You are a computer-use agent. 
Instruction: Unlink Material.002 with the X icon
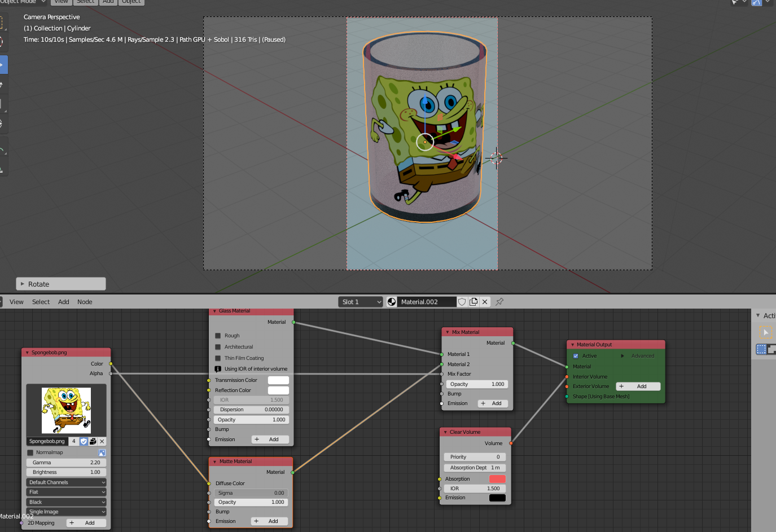[x=485, y=302]
